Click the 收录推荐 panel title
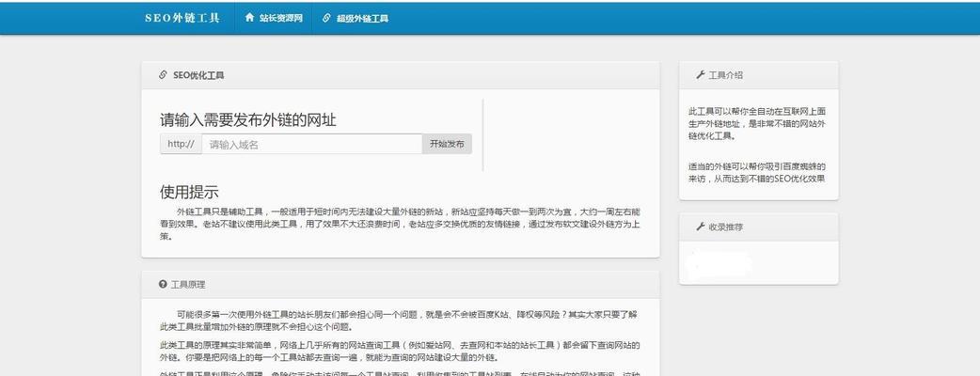The image size is (980, 376). click(x=726, y=227)
